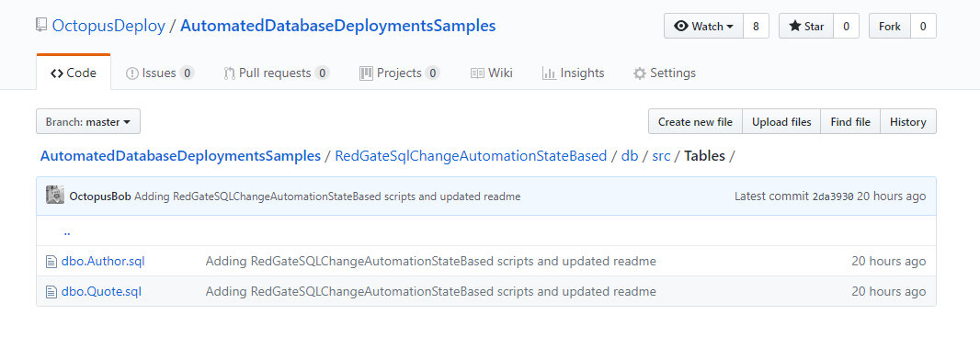Fork this repository
The height and width of the screenshot is (348, 980).
tap(890, 27)
